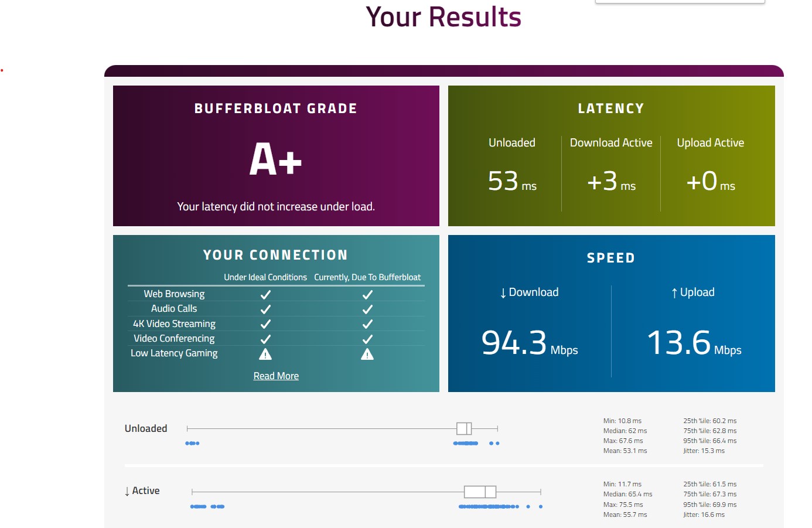Click Active '25th %ile: 61.5 ms' statistic

(710, 484)
